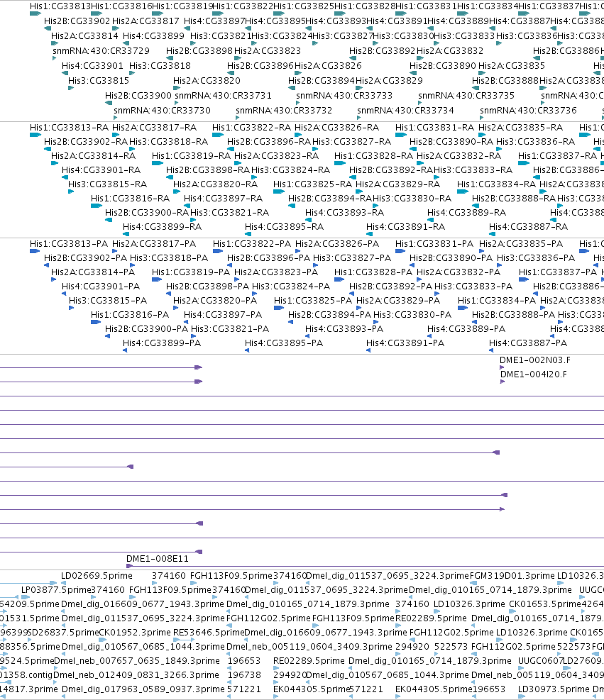Select transcript His4:CG33901-RA
This screenshot has width=604, height=700.
pyautogui.click(x=101, y=170)
